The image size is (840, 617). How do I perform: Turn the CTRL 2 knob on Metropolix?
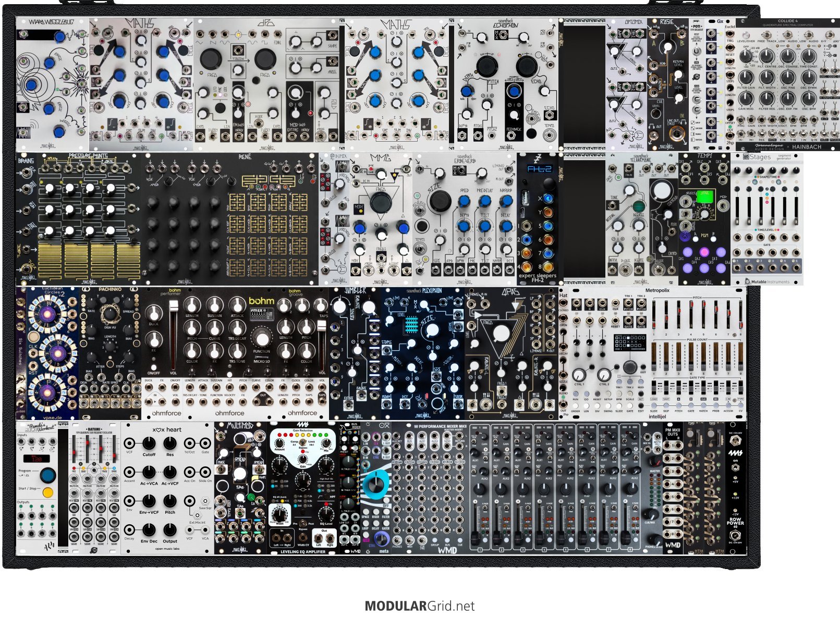tap(604, 374)
